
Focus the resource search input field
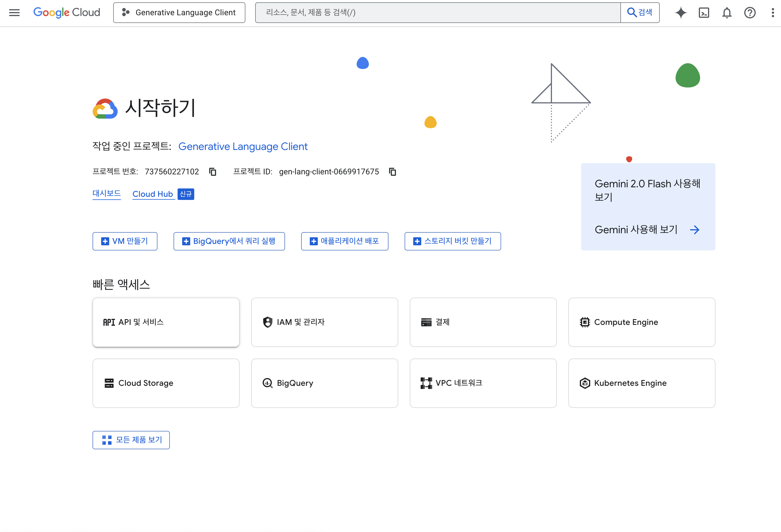point(438,13)
